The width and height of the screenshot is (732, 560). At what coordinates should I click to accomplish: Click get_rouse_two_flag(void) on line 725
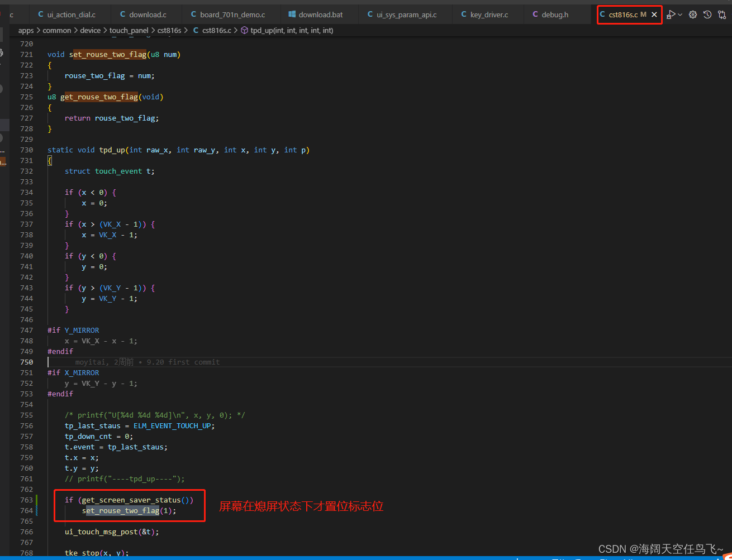(112, 97)
